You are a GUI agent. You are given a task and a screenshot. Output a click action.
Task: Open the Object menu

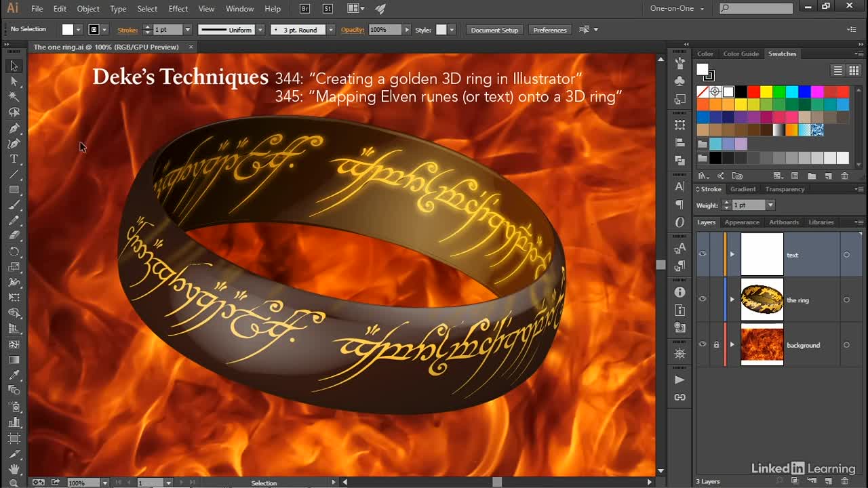(x=88, y=9)
